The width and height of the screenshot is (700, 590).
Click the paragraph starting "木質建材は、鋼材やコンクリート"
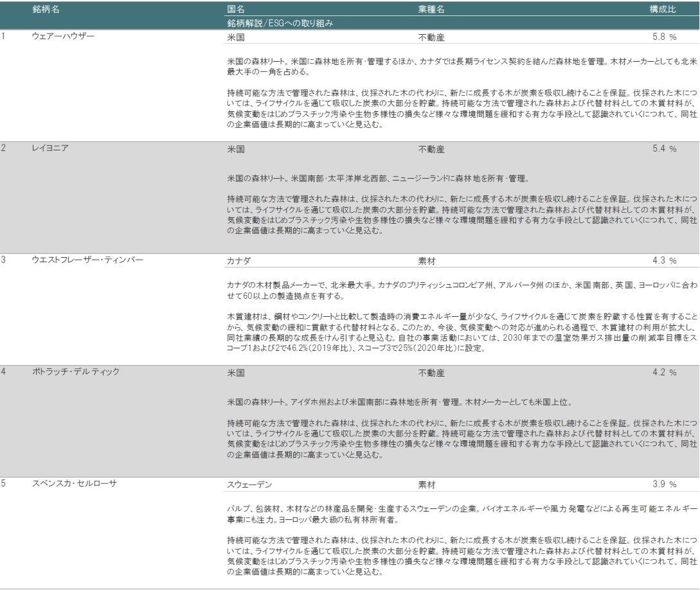point(462,332)
